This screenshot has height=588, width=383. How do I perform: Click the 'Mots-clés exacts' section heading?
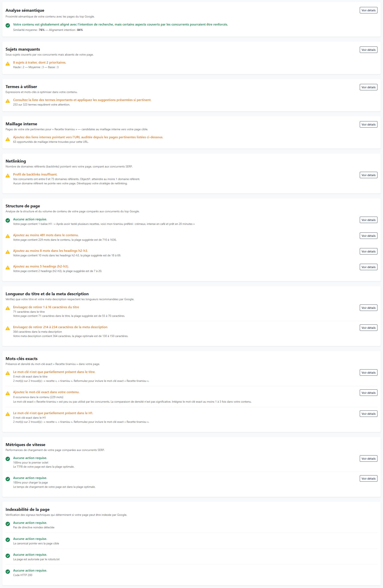(x=22, y=359)
